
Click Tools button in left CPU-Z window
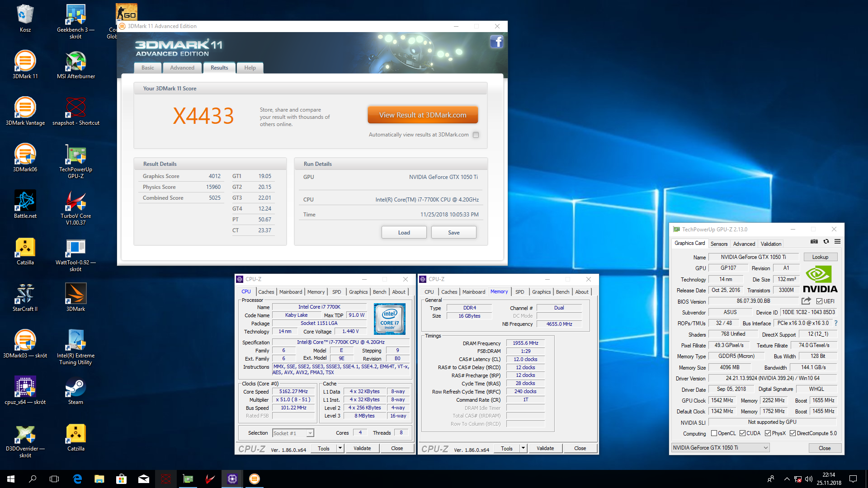(324, 448)
